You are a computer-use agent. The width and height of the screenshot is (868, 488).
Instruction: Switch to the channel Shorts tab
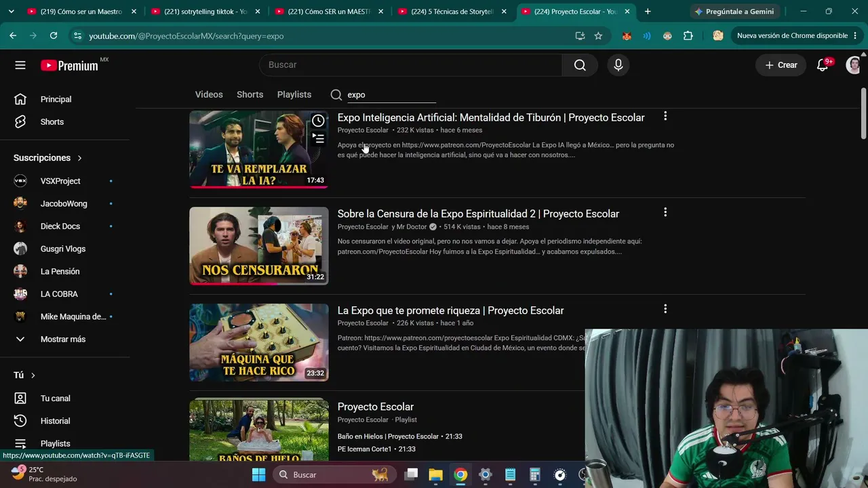(250, 95)
